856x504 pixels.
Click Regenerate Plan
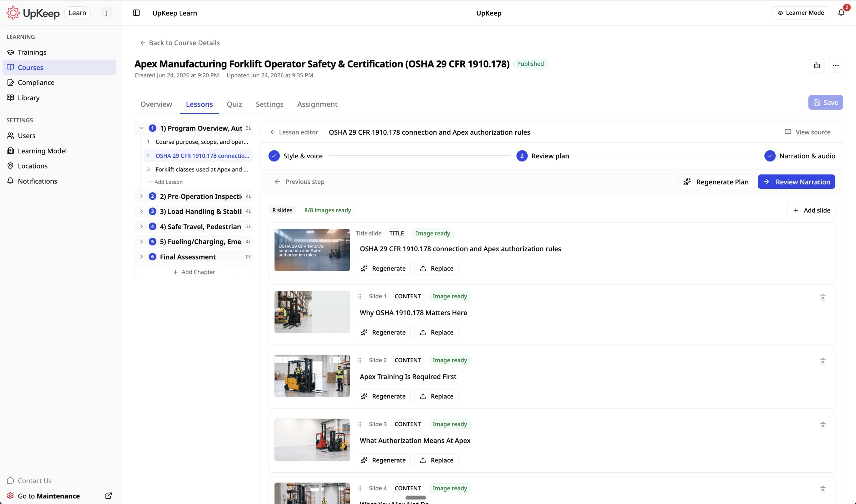click(716, 182)
